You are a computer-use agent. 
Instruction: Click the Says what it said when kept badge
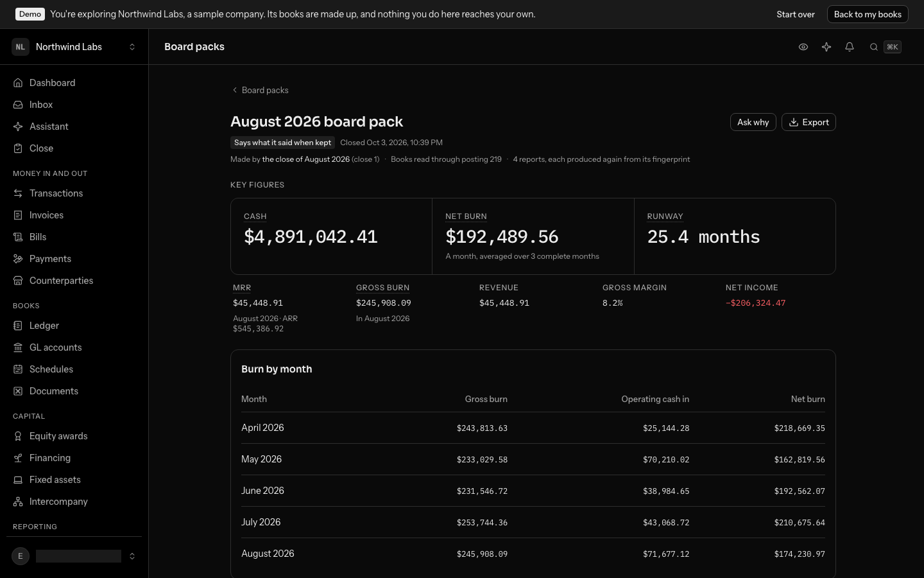coord(282,143)
